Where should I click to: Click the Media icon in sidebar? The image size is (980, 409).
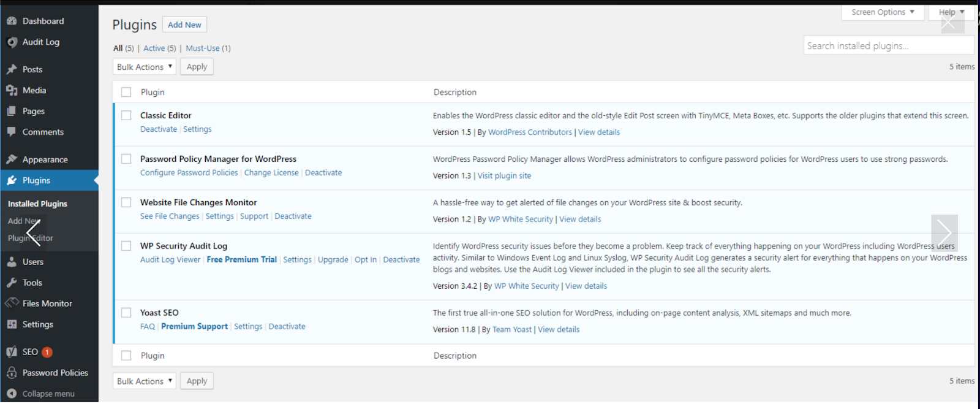(12, 90)
